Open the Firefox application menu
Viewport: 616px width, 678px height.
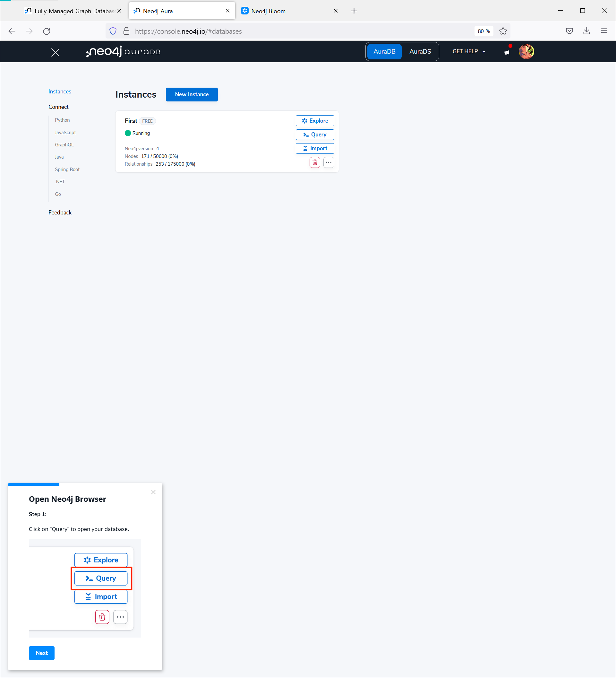(604, 31)
